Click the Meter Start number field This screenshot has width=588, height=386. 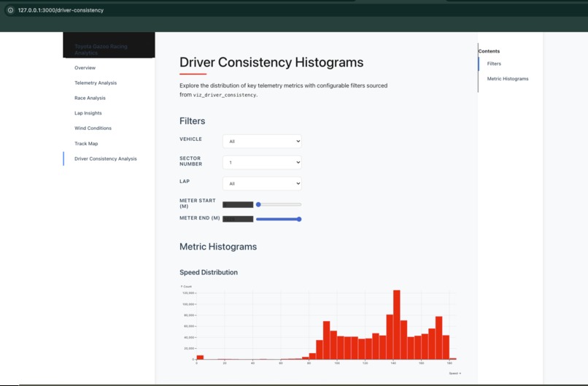(238, 204)
